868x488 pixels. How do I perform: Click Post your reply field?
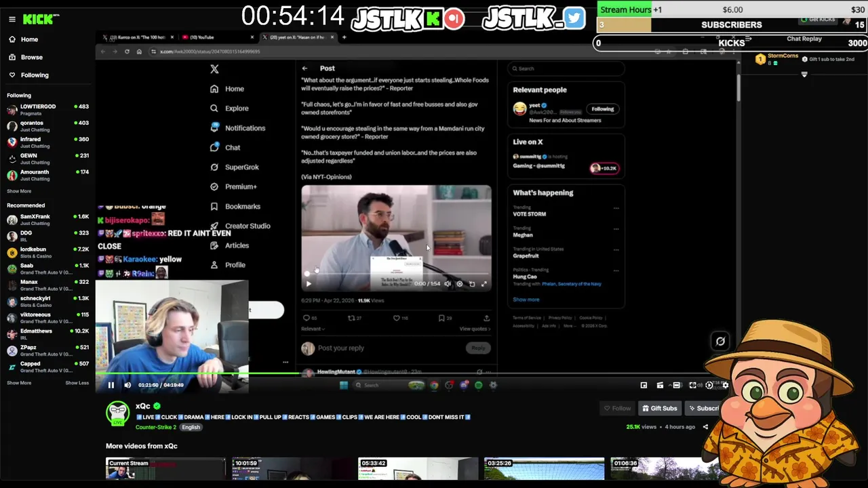(341, 348)
